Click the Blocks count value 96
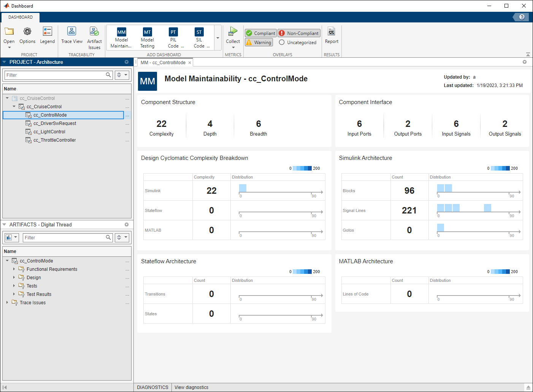The width and height of the screenshot is (533, 392). tap(409, 191)
